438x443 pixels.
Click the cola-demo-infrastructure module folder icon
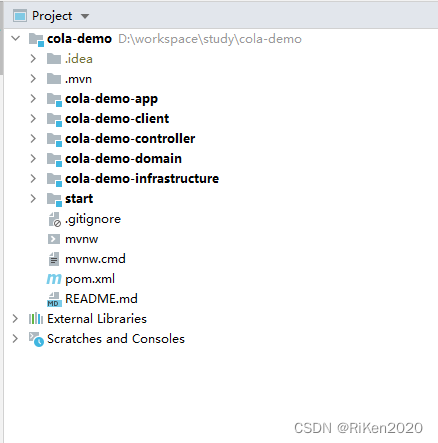tap(54, 179)
